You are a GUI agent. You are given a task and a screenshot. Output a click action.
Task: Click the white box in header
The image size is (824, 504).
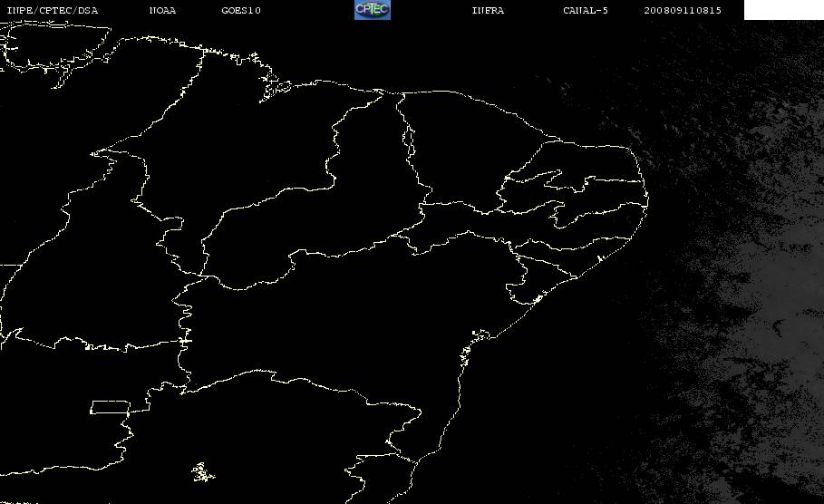(x=784, y=9)
